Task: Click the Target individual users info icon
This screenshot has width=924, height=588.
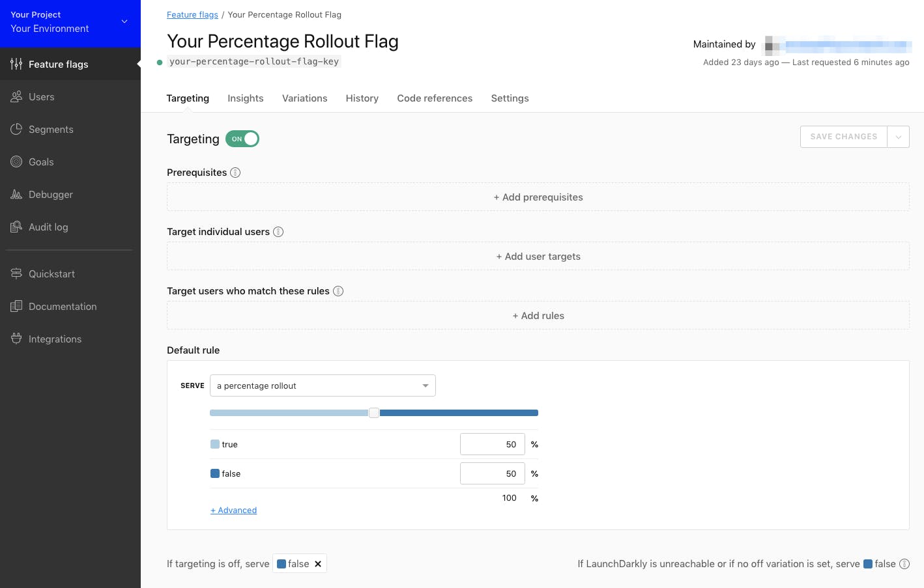Action: (278, 232)
